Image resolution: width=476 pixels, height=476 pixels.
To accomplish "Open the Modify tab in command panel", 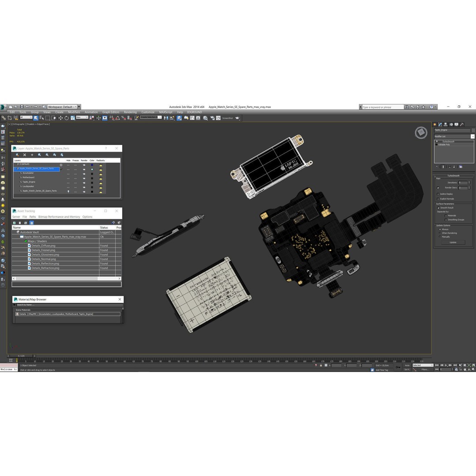I will (x=440, y=124).
